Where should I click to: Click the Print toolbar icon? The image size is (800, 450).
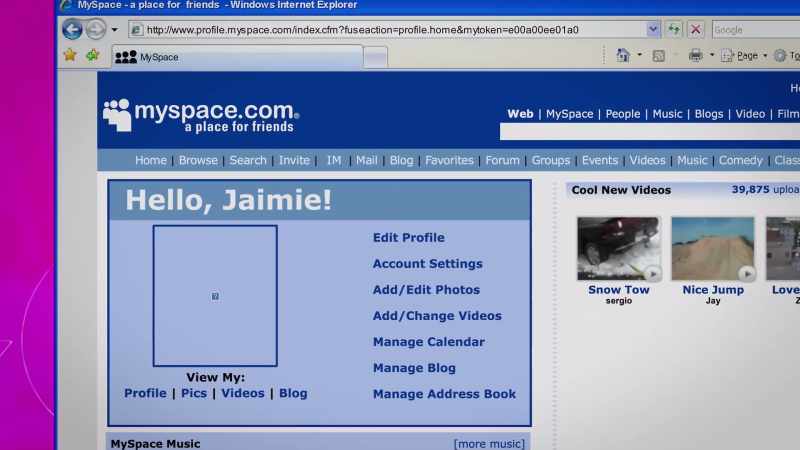coord(695,55)
